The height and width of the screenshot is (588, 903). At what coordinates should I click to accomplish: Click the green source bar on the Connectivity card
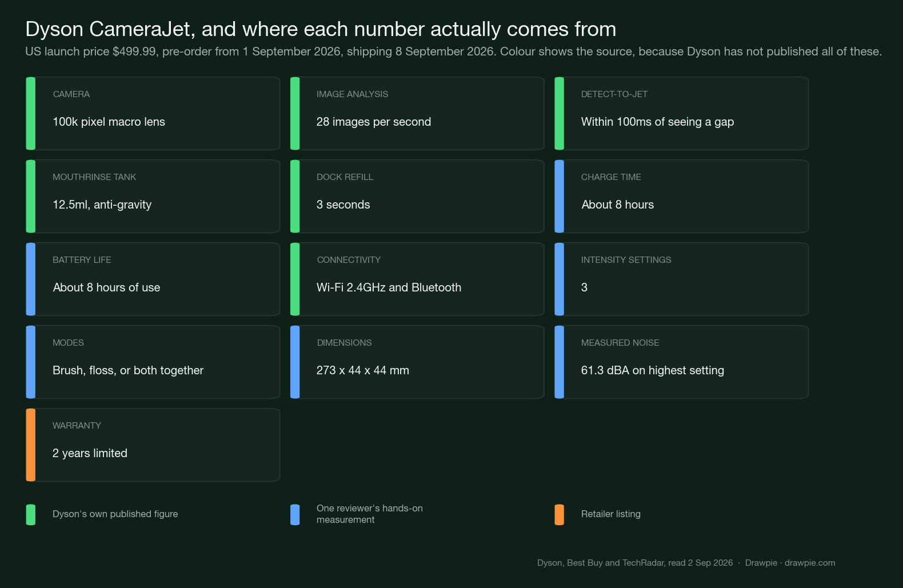pos(295,279)
